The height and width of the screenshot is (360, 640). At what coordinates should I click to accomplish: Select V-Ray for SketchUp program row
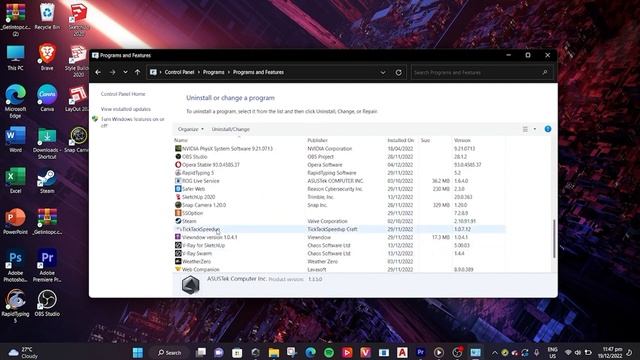coord(340,245)
